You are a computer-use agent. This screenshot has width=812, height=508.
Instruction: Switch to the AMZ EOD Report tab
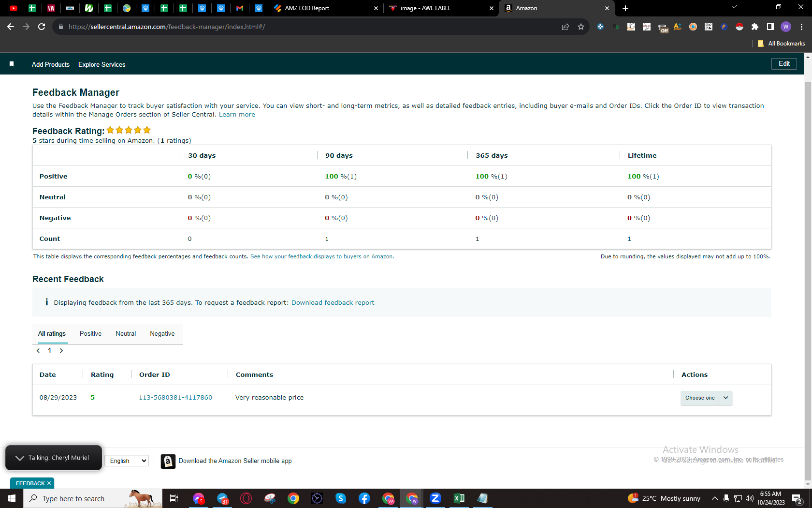(326, 8)
